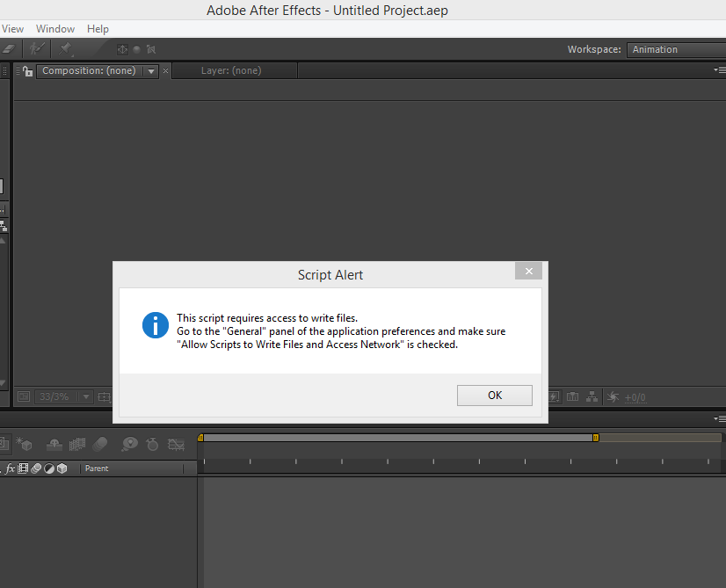Image resolution: width=726 pixels, height=588 pixels.
Task: Open the Window menu
Action: [55, 29]
